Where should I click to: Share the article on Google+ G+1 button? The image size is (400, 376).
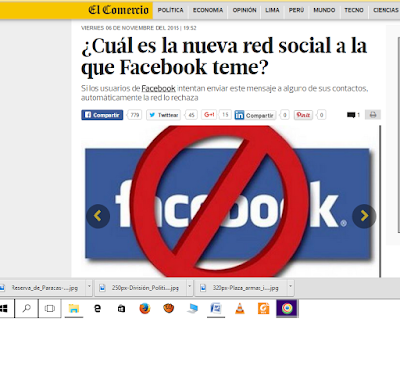(x=209, y=115)
